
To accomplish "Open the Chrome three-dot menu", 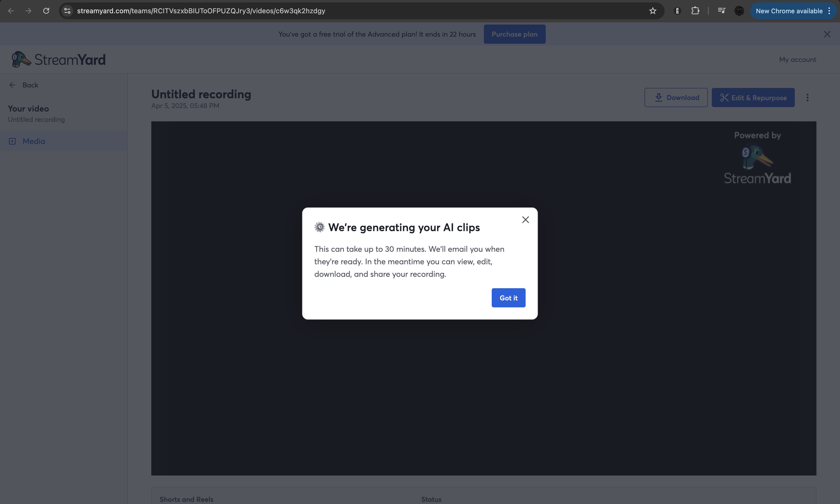I will coord(829,11).
